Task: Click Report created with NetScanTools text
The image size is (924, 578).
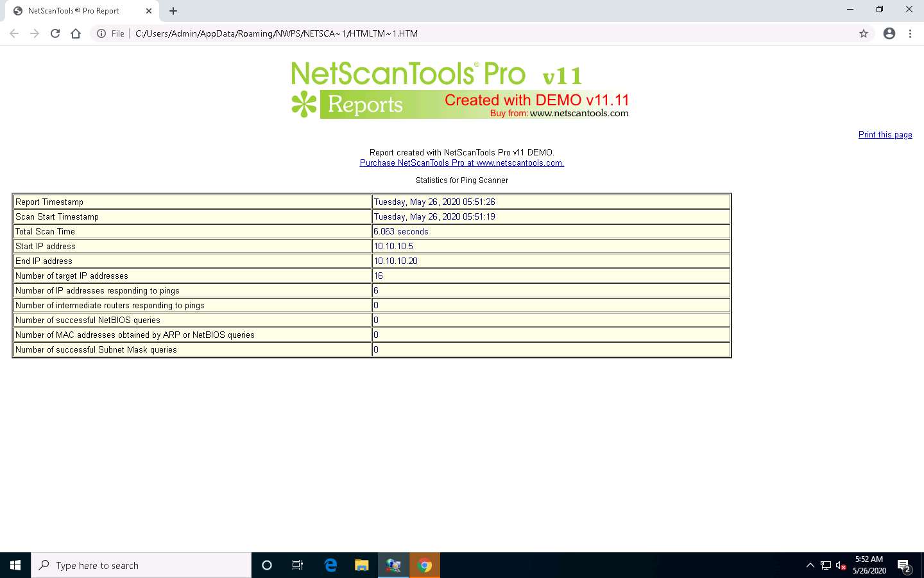Action: [x=462, y=152]
